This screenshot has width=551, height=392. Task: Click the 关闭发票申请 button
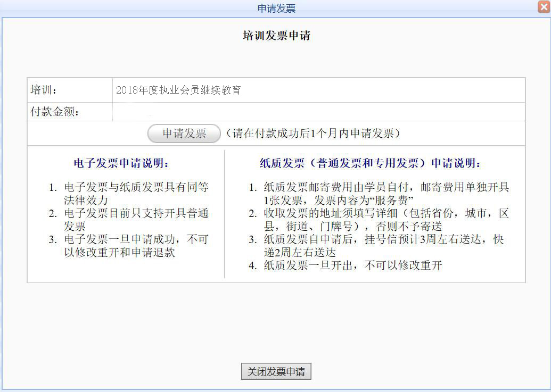(x=276, y=371)
